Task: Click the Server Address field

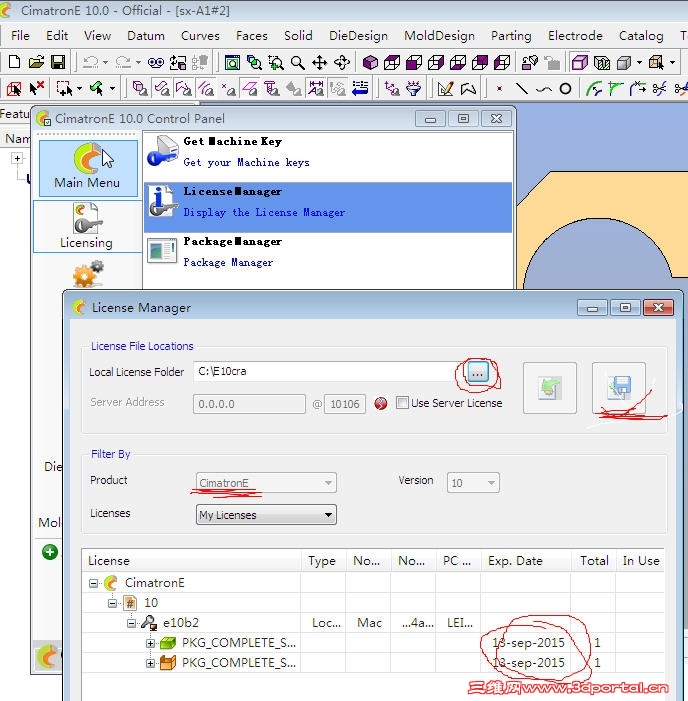Action: [249, 404]
